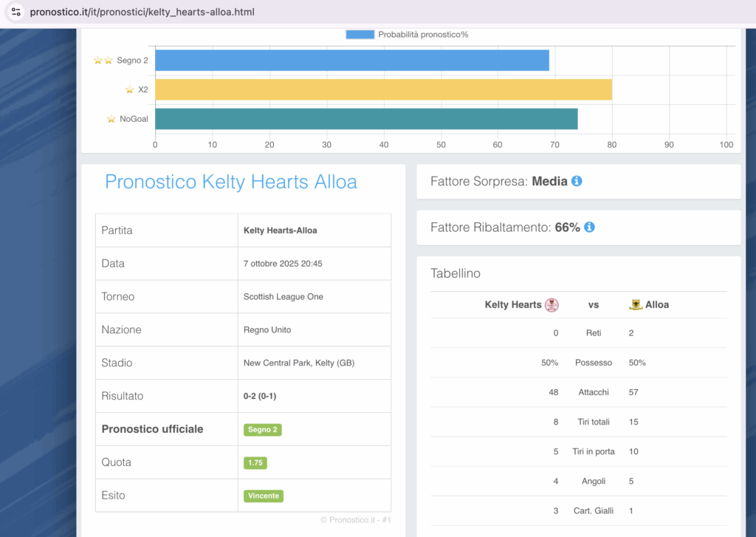Click the site information icon in address bar
Viewport: 756px width, 537px height.
16,12
